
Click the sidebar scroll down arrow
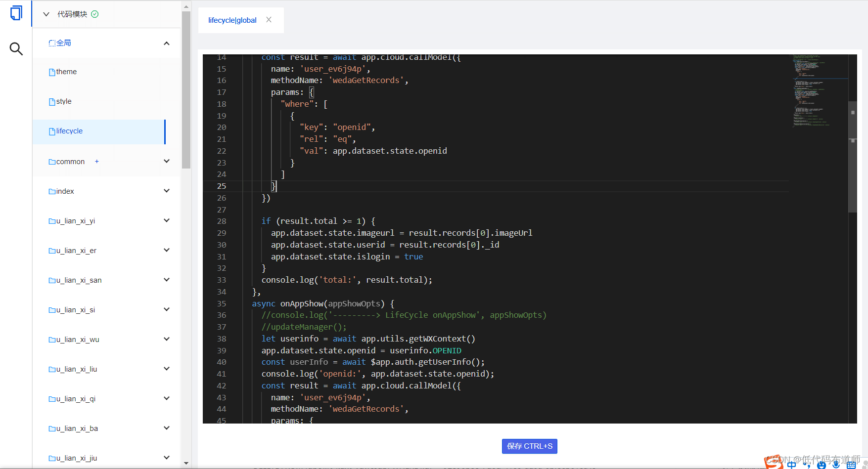click(x=186, y=463)
